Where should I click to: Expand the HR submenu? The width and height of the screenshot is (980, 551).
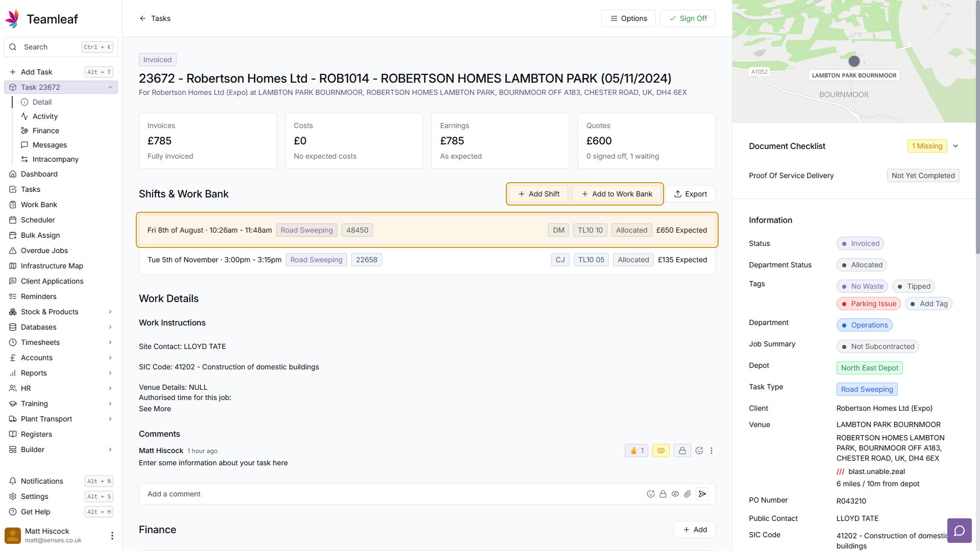(110, 388)
